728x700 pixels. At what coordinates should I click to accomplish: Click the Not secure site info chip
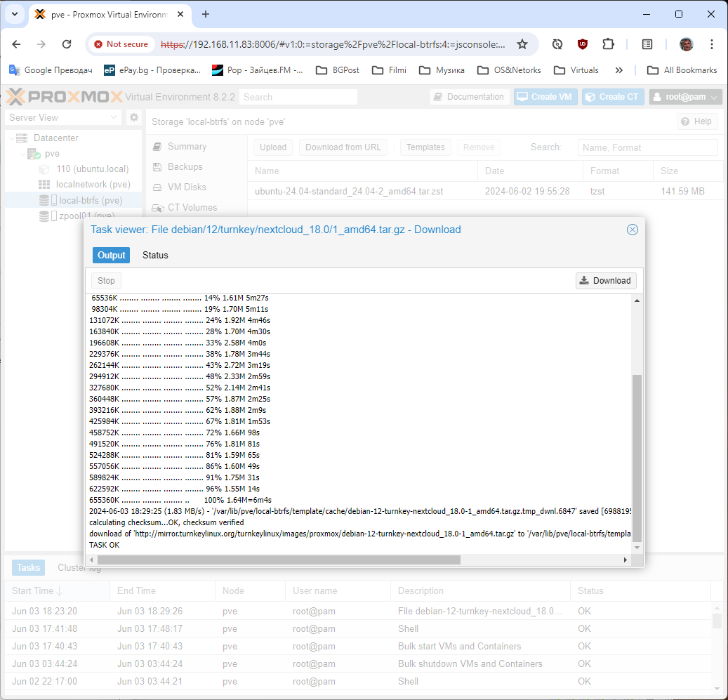point(121,44)
